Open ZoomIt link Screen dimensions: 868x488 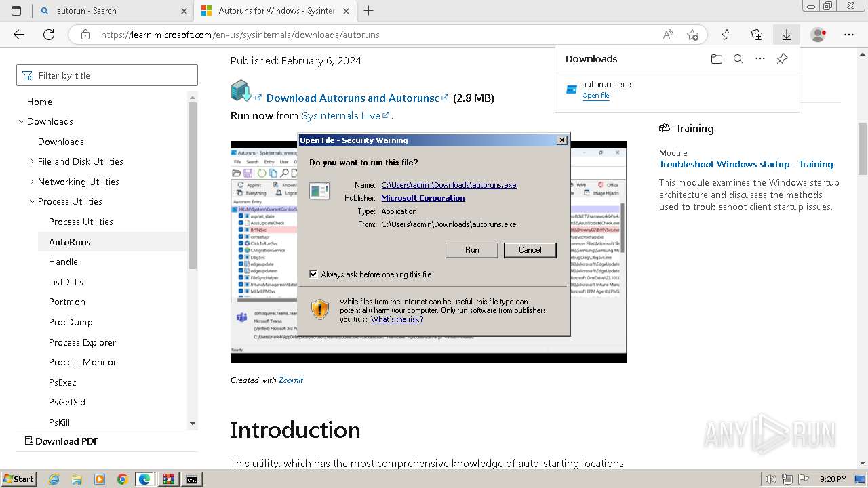[291, 380]
